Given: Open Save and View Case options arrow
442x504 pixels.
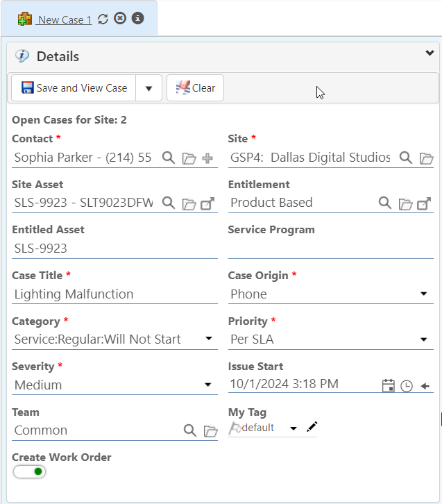Looking at the screenshot, I should coord(148,88).
